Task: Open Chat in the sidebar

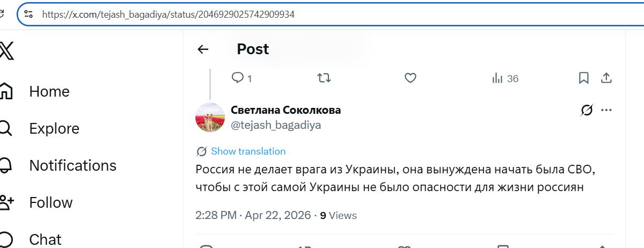Action: pos(45,239)
